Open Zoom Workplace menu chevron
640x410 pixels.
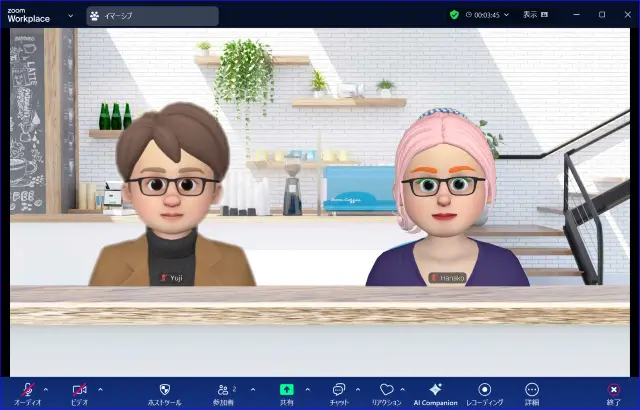coord(71,16)
